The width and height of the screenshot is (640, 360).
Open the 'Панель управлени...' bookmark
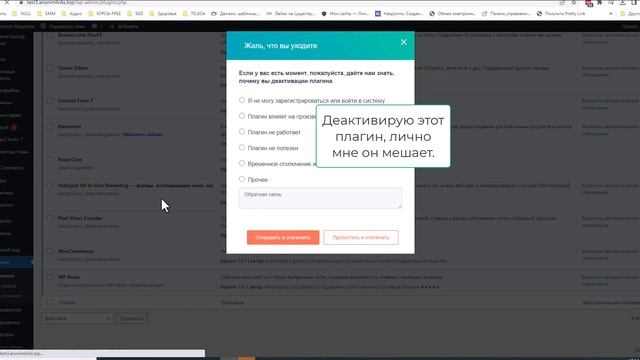point(506,13)
